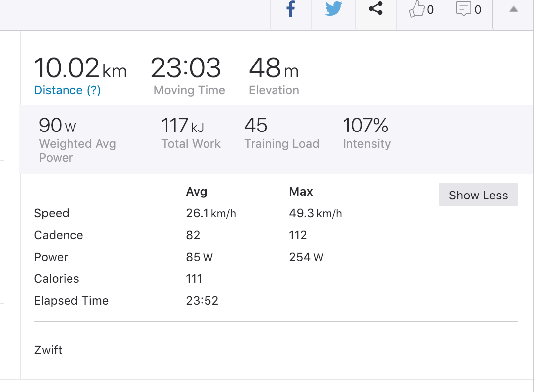Select the Zwift description text
554x392 pixels.
point(48,350)
